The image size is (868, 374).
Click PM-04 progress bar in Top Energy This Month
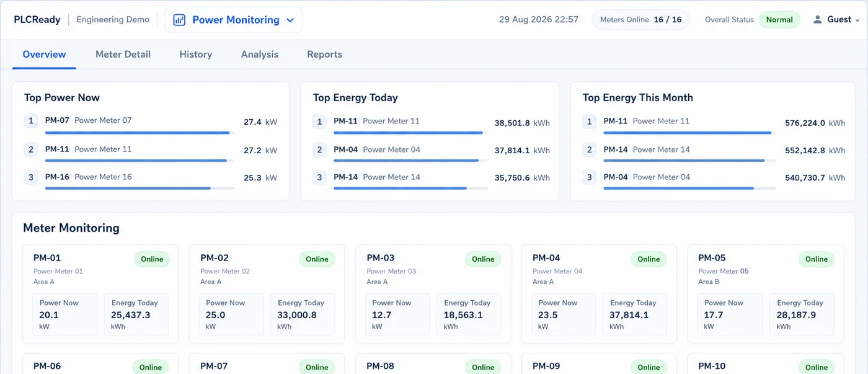point(689,188)
